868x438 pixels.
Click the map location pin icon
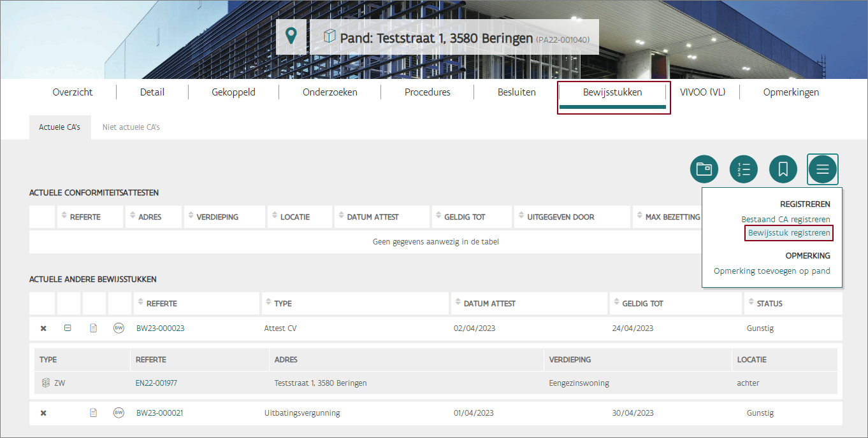(291, 36)
